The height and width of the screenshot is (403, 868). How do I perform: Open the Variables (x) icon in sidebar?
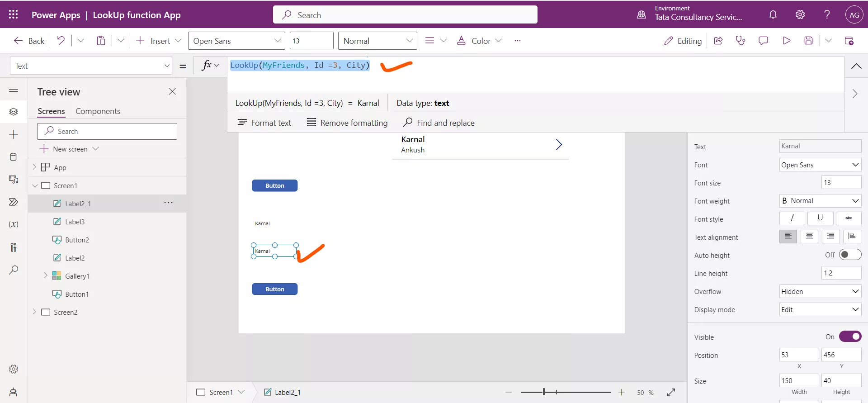(x=14, y=224)
